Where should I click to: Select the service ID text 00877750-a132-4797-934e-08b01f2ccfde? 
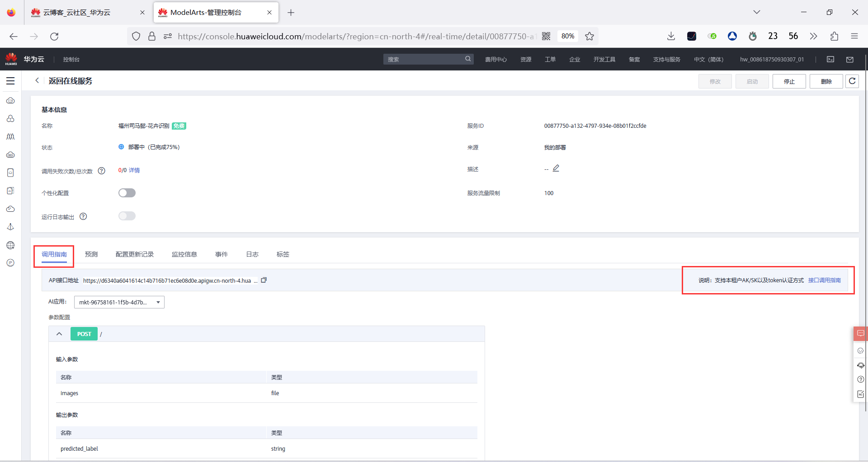(595, 126)
